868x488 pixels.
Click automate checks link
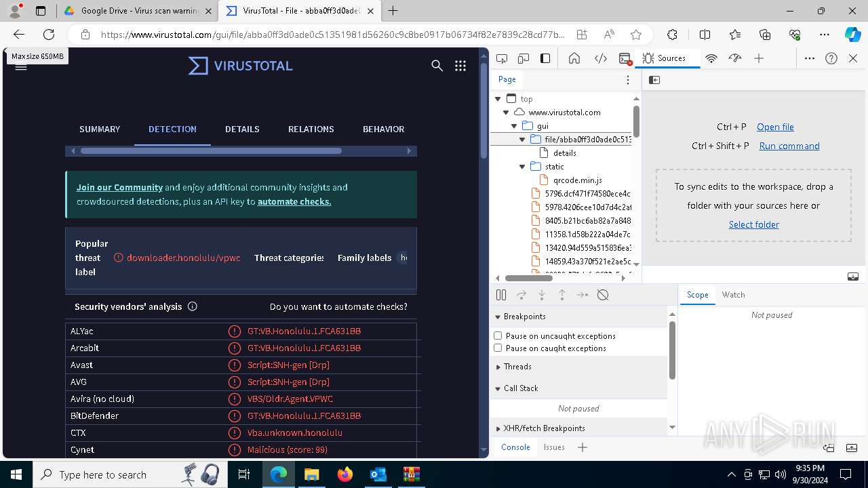tap(294, 201)
